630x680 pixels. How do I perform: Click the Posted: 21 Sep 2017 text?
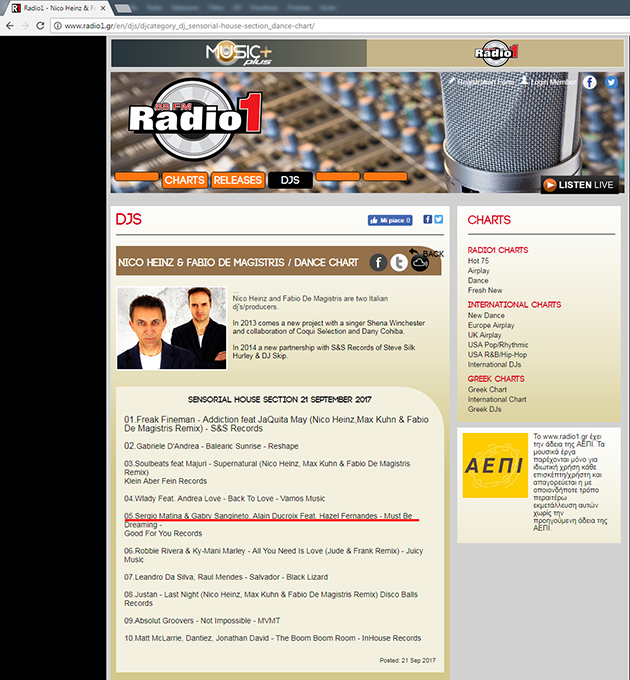point(408,660)
